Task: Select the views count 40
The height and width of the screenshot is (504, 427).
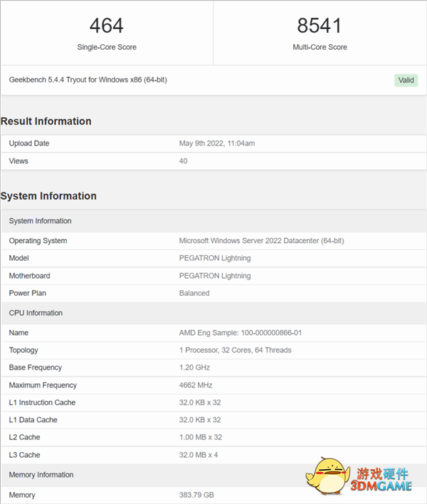Action: coord(183,161)
